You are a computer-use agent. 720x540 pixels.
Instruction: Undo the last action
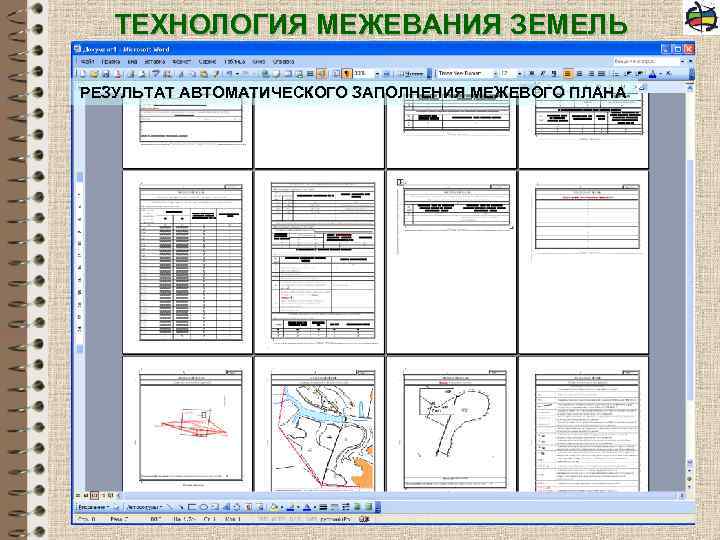coord(229,74)
